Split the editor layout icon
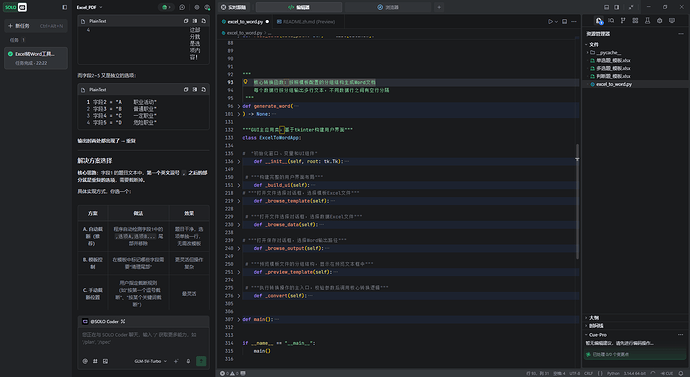The width and height of the screenshot is (690, 377). click(565, 22)
